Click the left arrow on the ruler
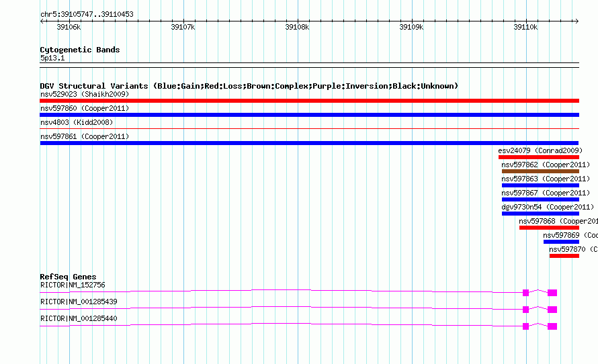The width and height of the screenshot is (598, 364). tap(42, 21)
